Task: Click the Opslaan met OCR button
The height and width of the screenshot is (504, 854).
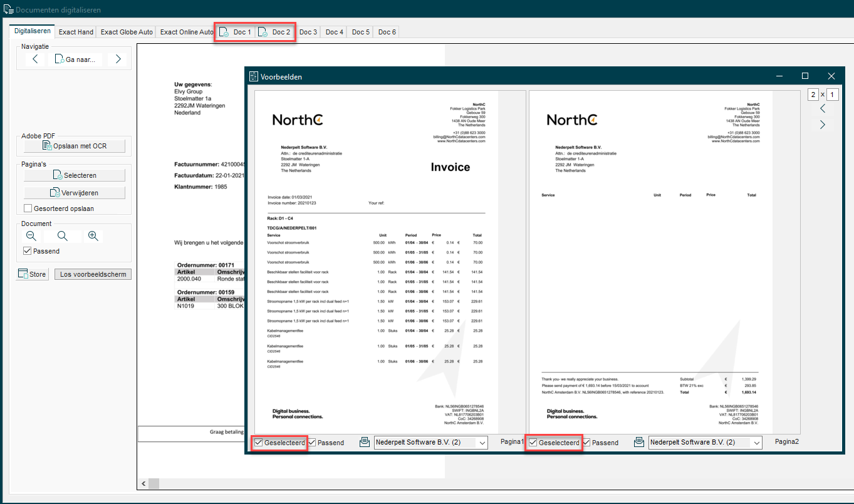Action: [x=75, y=146]
